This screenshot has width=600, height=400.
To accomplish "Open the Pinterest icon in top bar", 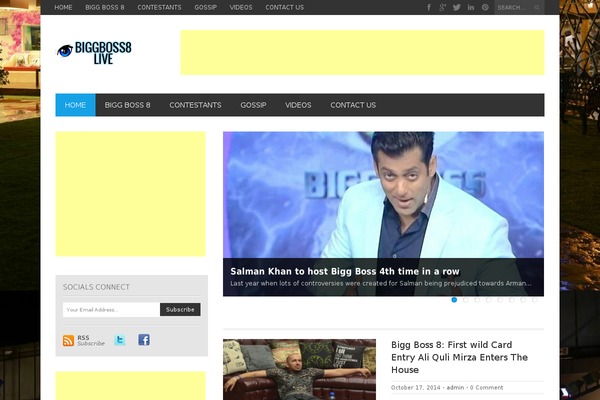I will click(x=485, y=7).
